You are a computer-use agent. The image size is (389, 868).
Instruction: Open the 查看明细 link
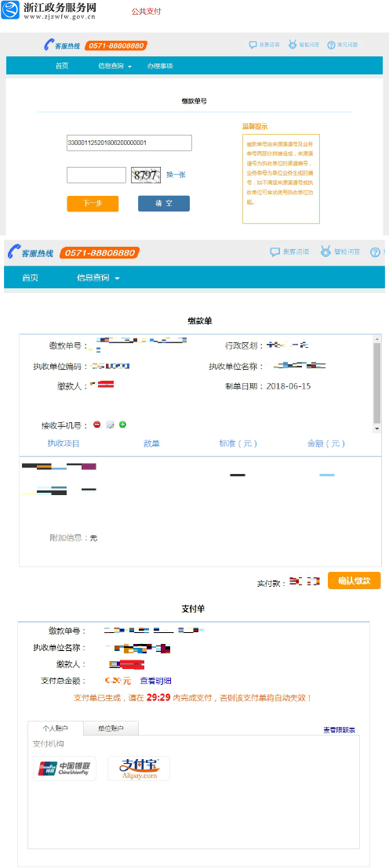coord(155,681)
